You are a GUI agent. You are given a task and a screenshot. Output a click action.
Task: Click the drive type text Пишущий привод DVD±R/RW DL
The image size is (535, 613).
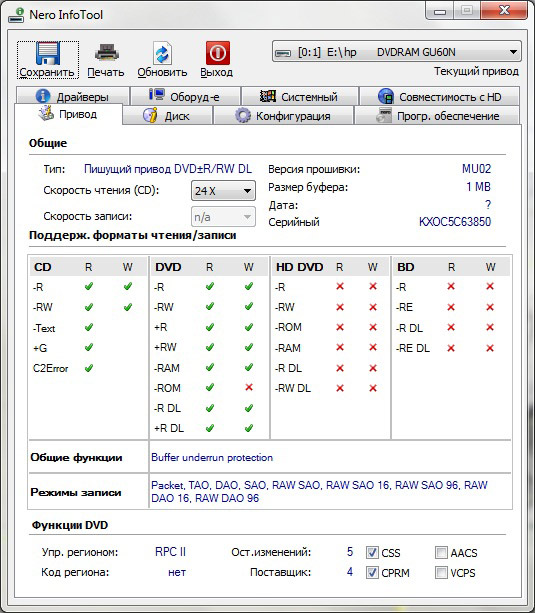click(168, 169)
